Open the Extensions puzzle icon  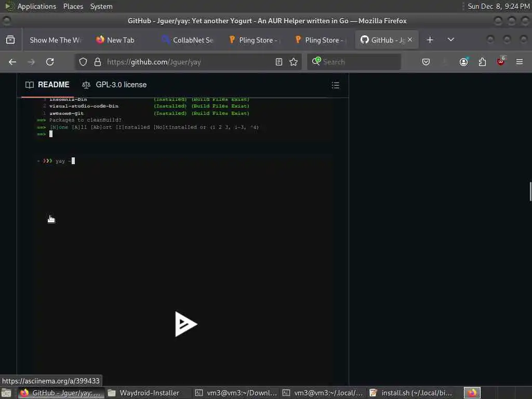pos(482,62)
